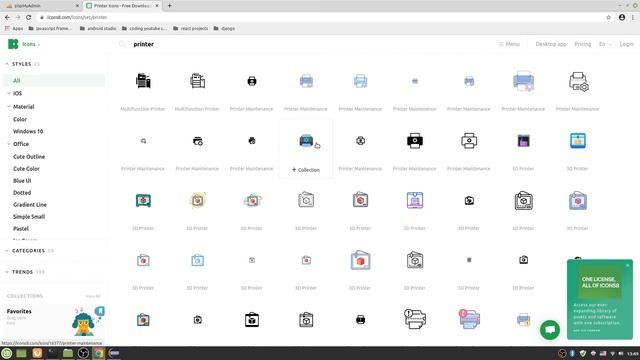Bookmark this page with the star icon
This screenshot has height=360, width=640.
tap(609, 17)
